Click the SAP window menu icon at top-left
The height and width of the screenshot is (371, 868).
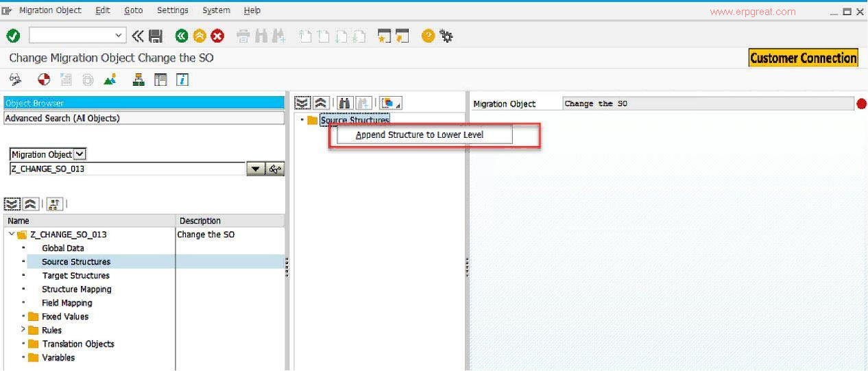coord(7,10)
